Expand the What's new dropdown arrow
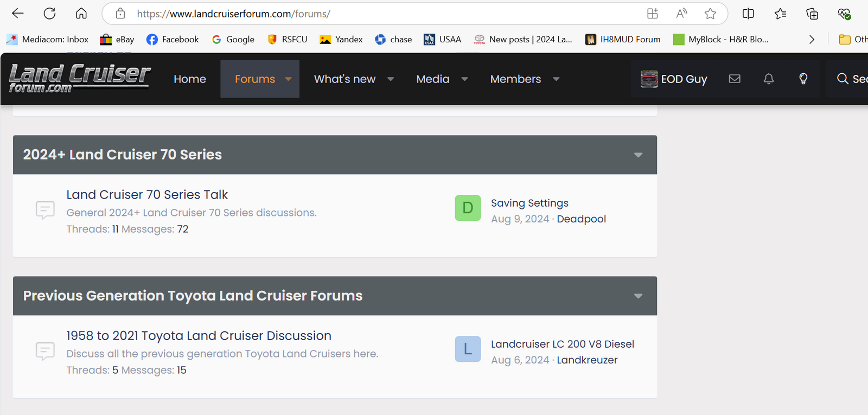The height and width of the screenshot is (415, 868). [391, 79]
